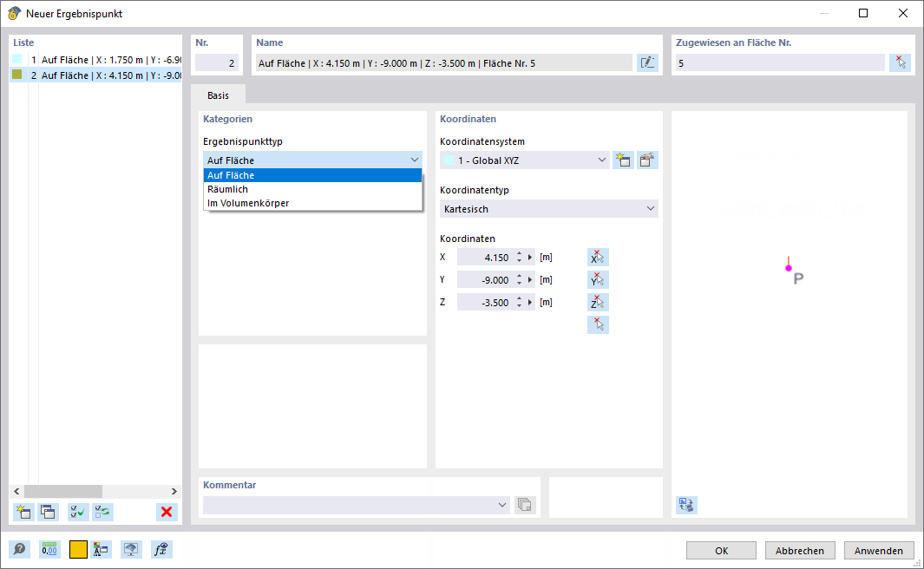The height and width of the screenshot is (569, 924).
Task: Click the Abbrechen button
Action: pyautogui.click(x=800, y=551)
